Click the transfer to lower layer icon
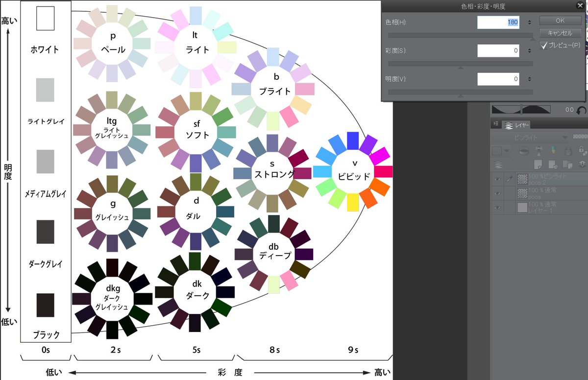 [x=583, y=165]
